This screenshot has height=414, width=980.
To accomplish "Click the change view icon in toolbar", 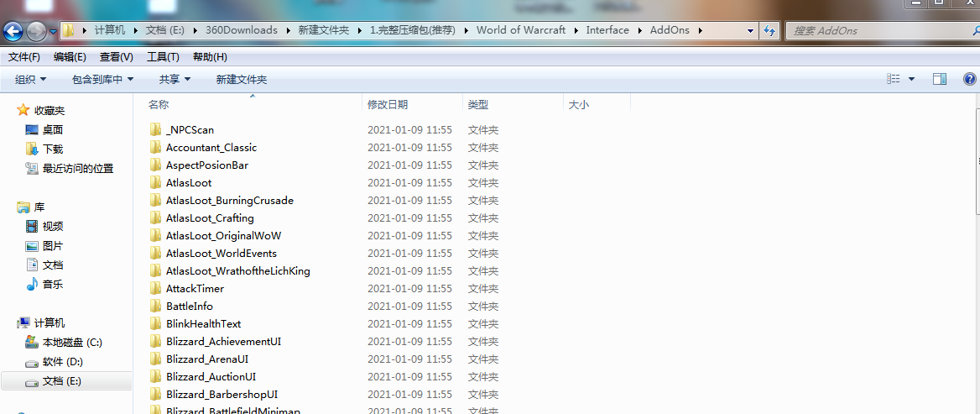I will point(894,79).
